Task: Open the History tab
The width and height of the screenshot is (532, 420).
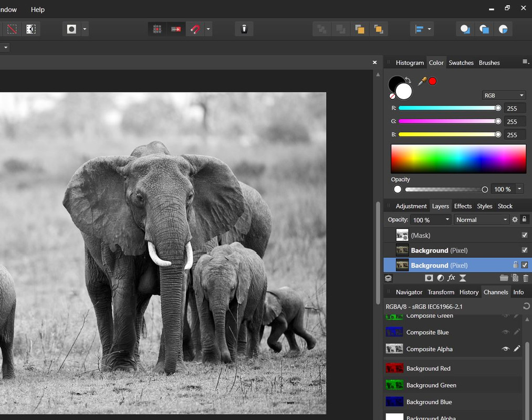Action: point(468,292)
